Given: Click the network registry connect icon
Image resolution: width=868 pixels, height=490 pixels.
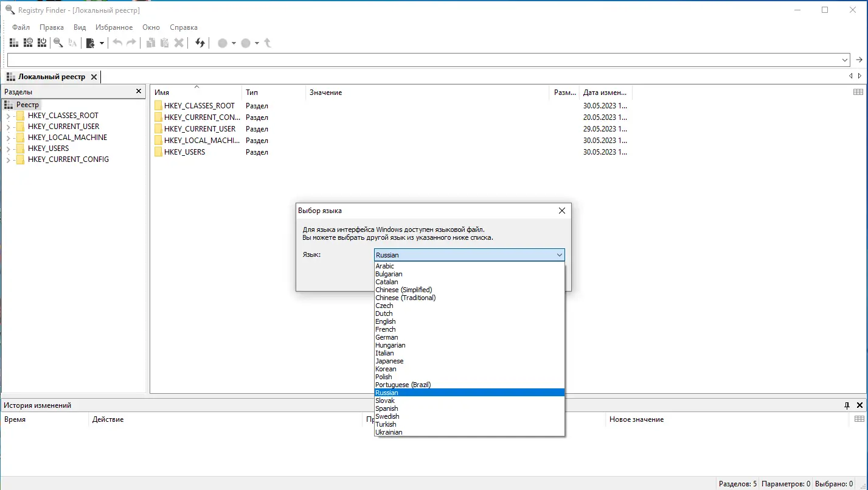Looking at the screenshot, I should click(28, 43).
